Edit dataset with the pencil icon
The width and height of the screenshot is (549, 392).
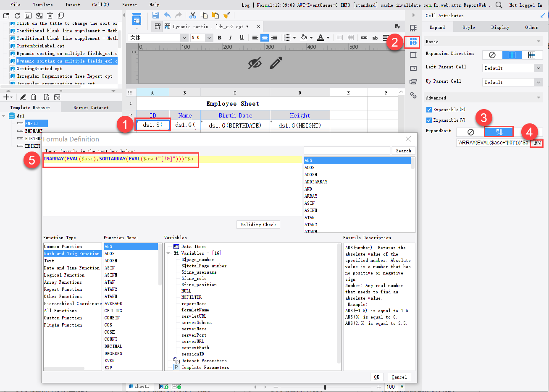click(x=23, y=97)
